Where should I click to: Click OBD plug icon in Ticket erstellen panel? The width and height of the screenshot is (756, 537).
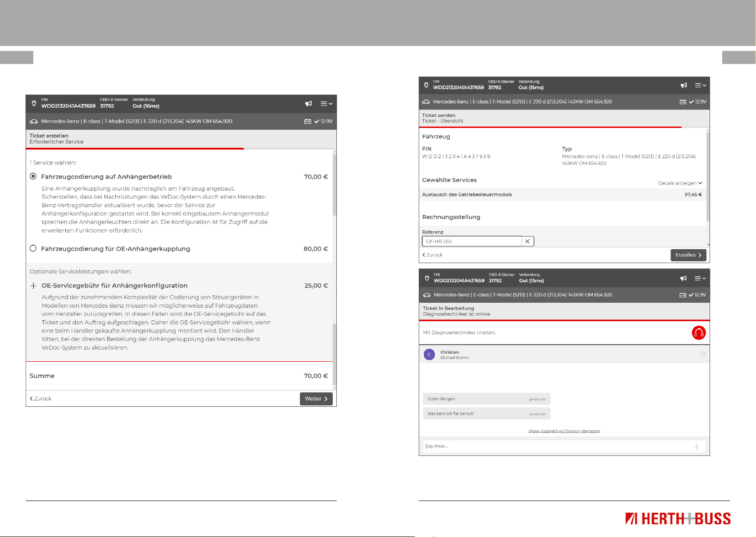click(34, 103)
